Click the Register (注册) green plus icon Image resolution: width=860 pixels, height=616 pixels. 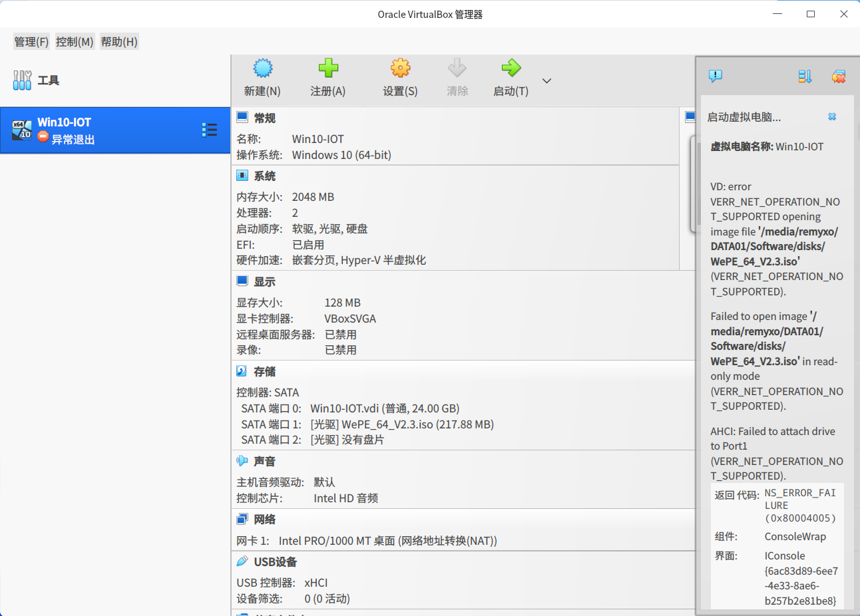(x=328, y=68)
